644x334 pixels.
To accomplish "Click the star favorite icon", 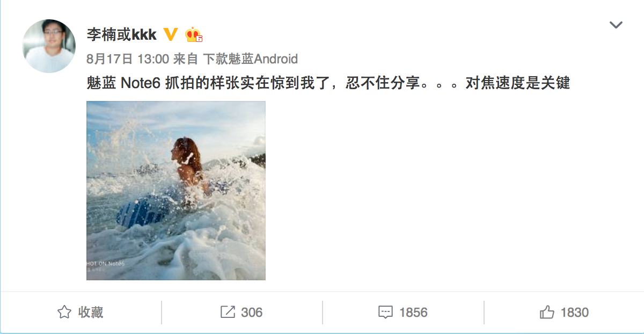I will pyautogui.click(x=64, y=312).
